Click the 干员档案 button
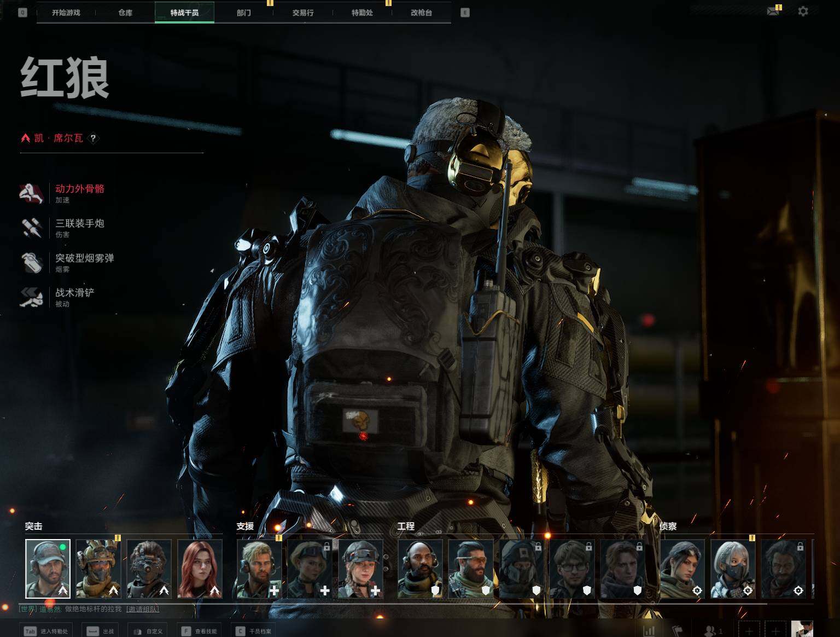The width and height of the screenshot is (840, 637). pyautogui.click(x=254, y=631)
